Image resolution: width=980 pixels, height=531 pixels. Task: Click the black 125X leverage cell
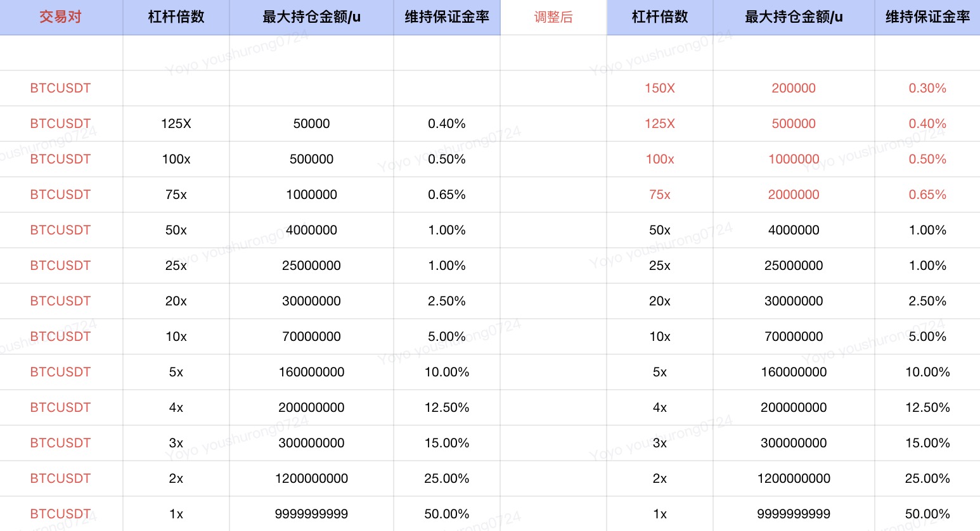pyautogui.click(x=176, y=124)
